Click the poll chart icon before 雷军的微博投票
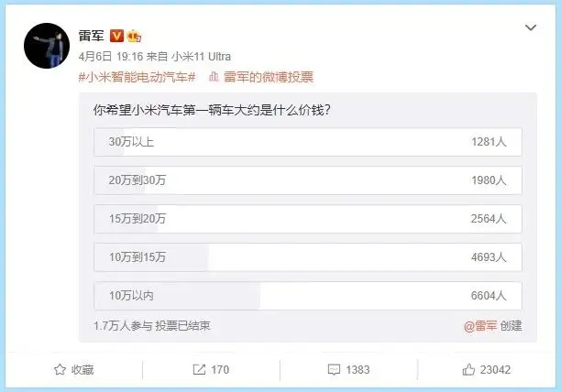561x392 pixels. pyautogui.click(x=214, y=76)
